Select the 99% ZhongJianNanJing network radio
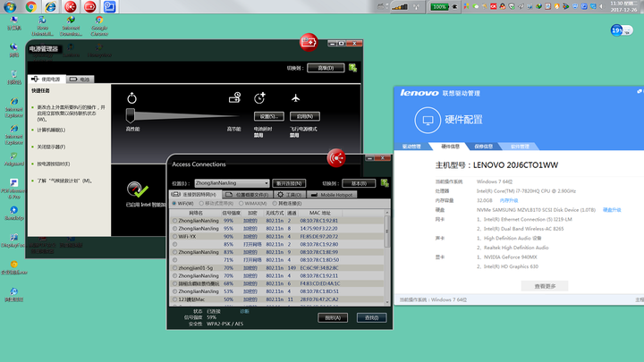The height and width of the screenshot is (362, 644). tap(175, 221)
